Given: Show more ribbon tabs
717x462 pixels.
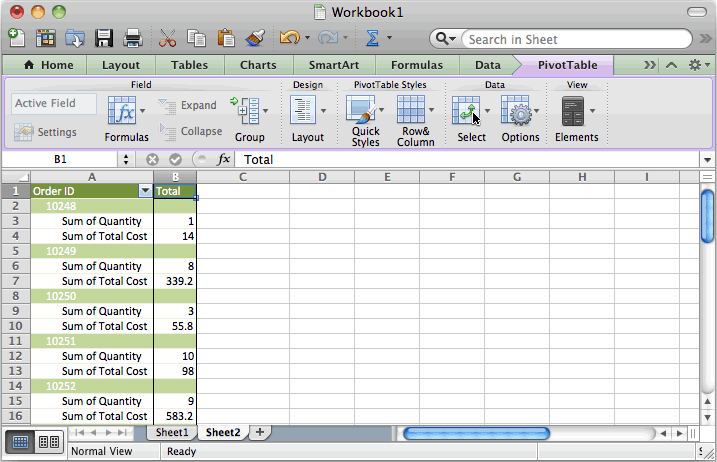Looking at the screenshot, I should click(x=650, y=65).
